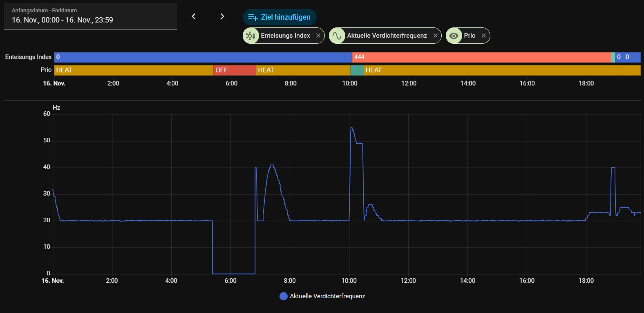Image resolution: width=644 pixels, height=313 pixels.
Task: Toggle Aktuelle Verdichterfrequenz legend series
Action: point(327,296)
